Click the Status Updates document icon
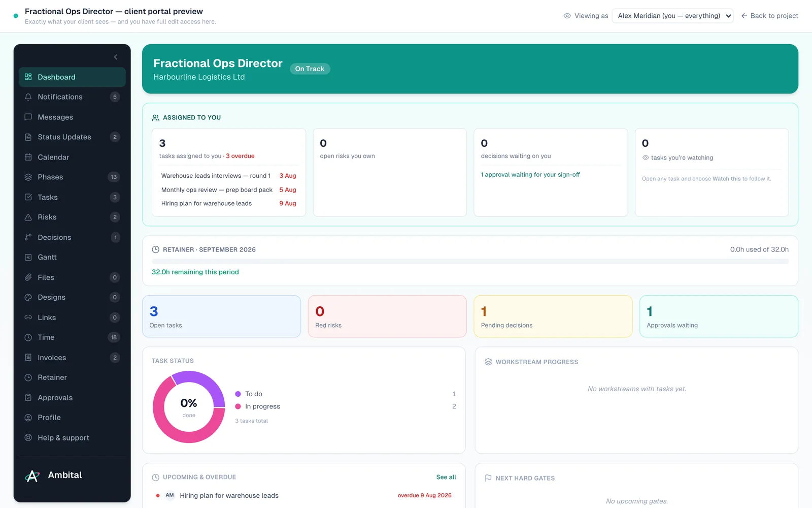Image resolution: width=812 pixels, height=508 pixels. point(28,137)
